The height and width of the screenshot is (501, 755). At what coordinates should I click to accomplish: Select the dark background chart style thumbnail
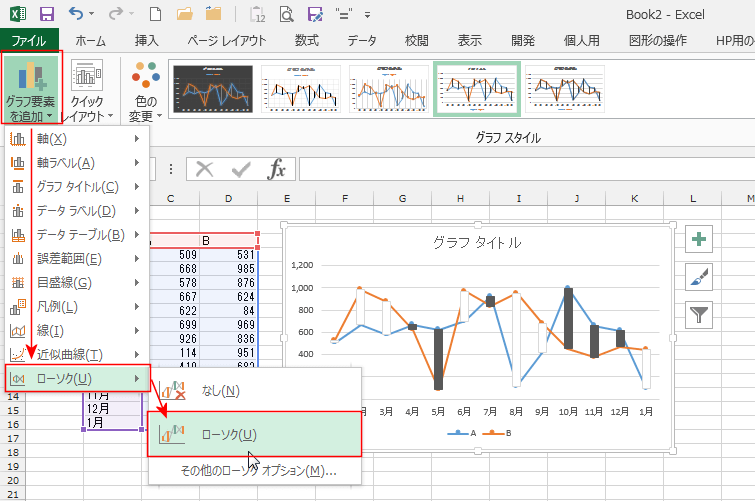pyautogui.click(x=211, y=89)
